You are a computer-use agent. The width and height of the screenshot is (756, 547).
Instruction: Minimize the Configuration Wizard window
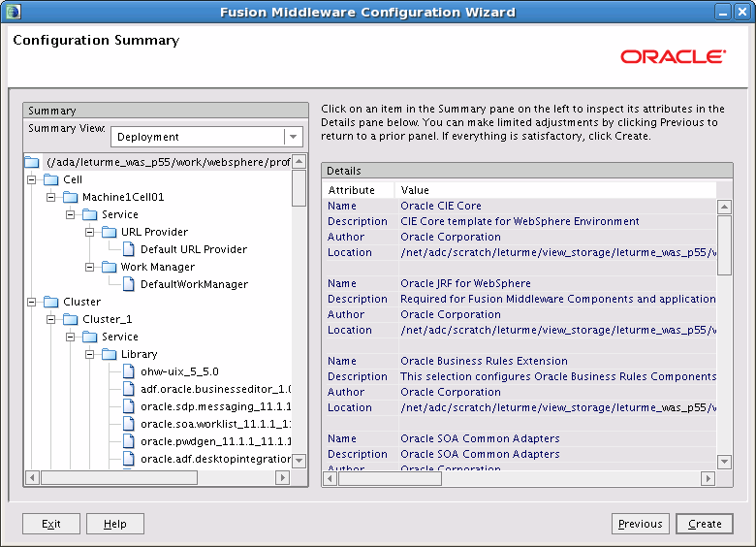tap(723, 12)
